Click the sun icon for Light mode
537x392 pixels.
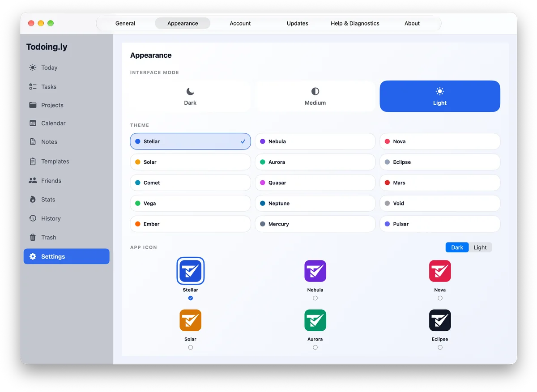[440, 91]
